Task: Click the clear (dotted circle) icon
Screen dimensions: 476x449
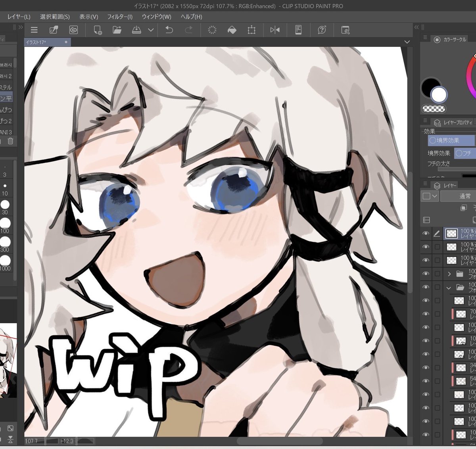Action: (212, 30)
